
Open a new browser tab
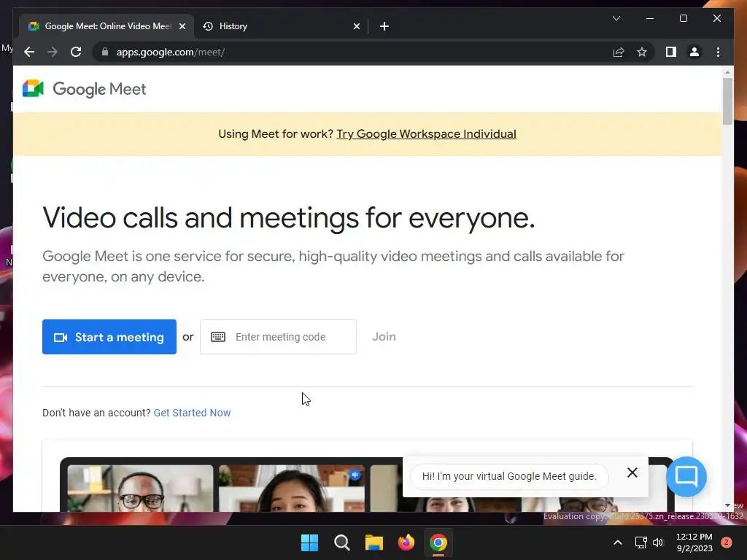tap(384, 26)
